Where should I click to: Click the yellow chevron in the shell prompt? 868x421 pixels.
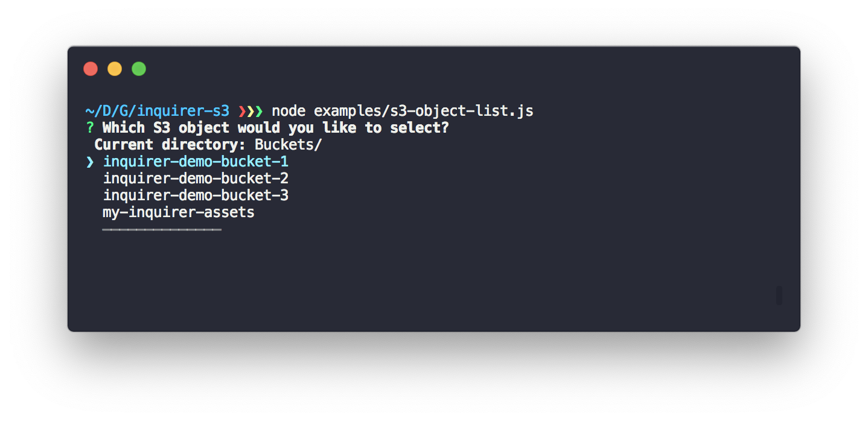251,111
